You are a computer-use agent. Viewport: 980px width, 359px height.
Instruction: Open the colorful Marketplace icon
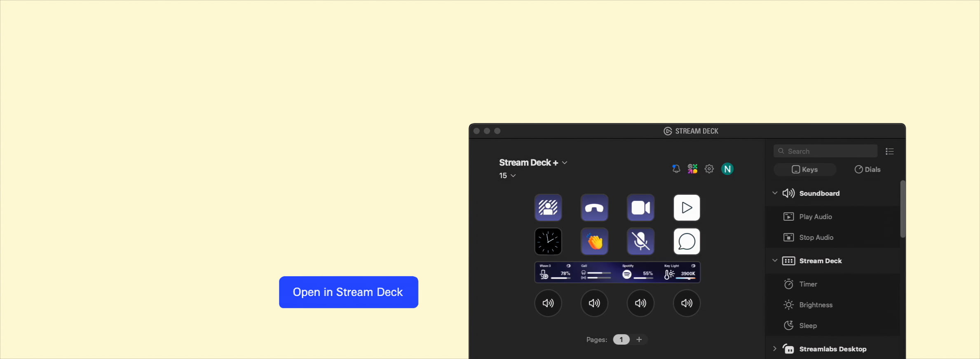692,169
